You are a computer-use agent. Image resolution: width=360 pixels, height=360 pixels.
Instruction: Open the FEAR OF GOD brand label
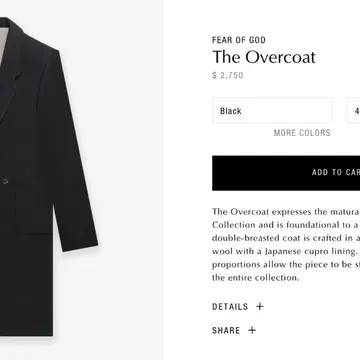(x=239, y=40)
